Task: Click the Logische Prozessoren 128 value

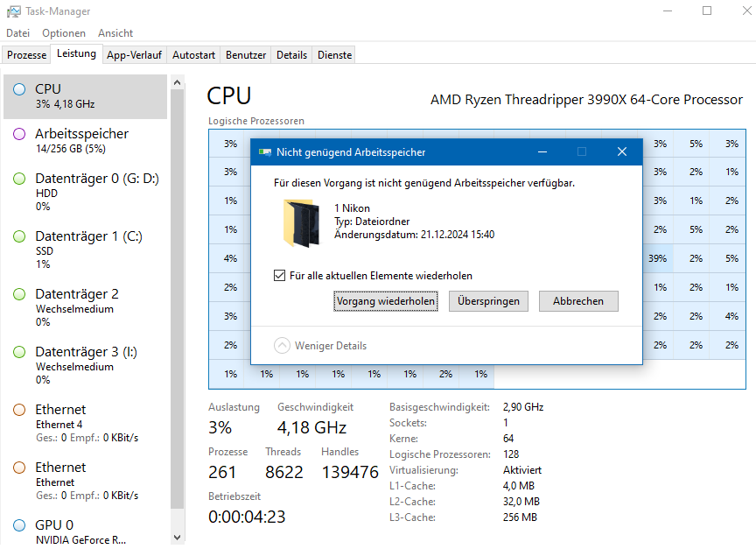Action: [x=511, y=454]
